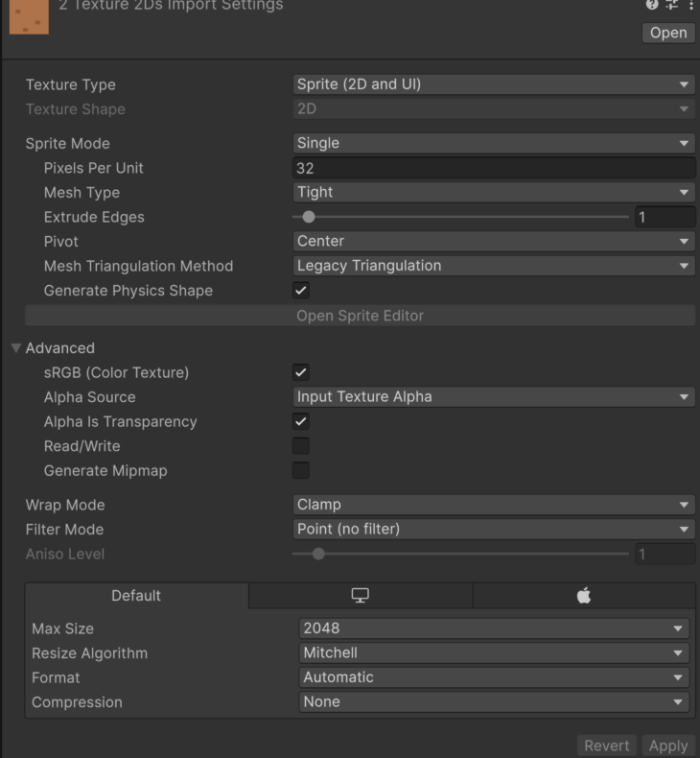Click the 'Sprite Mode' label
The width and height of the screenshot is (700, 758).
coord(68,144)
